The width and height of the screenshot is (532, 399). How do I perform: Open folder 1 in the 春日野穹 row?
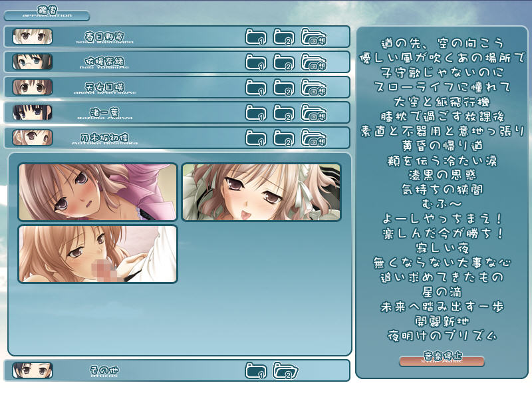pyautogui.click(x=256, y=37)
